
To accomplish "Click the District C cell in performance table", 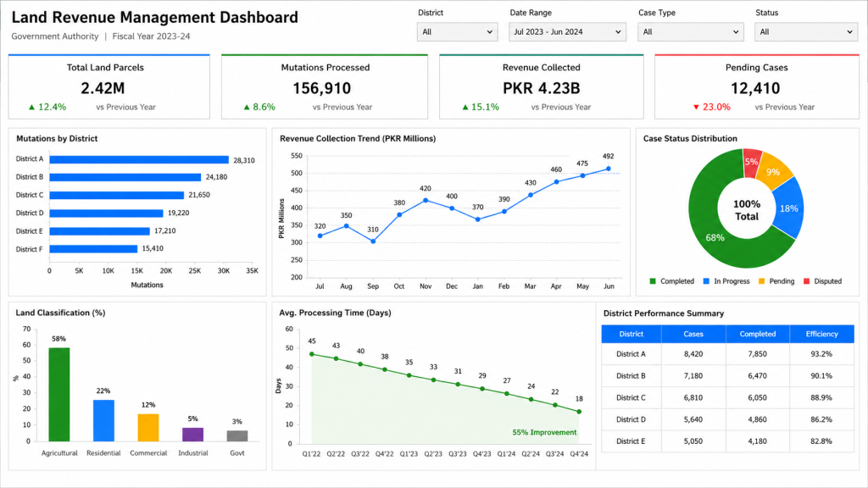I will [x=631, y=398].
